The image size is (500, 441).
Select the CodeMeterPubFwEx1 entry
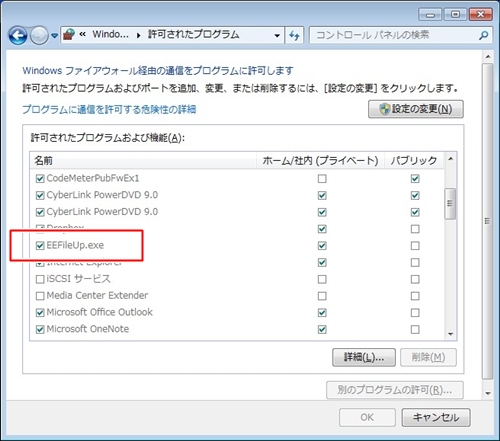click(x=93, y=178)
